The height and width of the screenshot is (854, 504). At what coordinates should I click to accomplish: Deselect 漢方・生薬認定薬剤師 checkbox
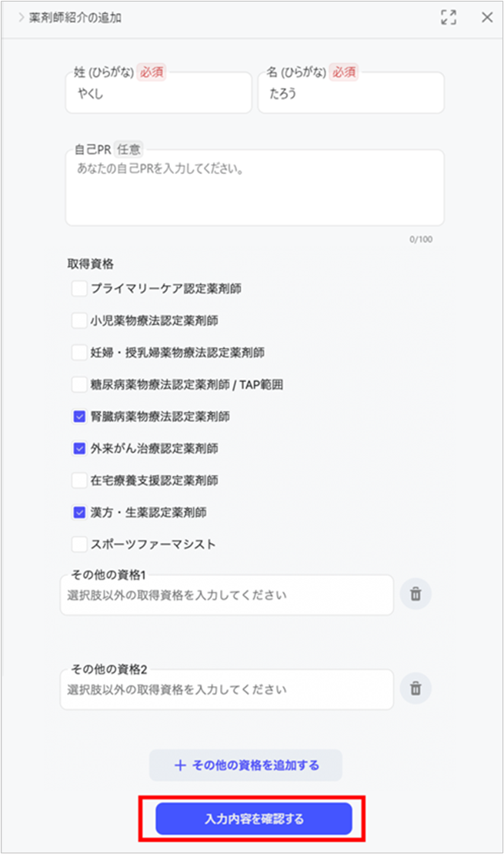[x=79, y=512]
